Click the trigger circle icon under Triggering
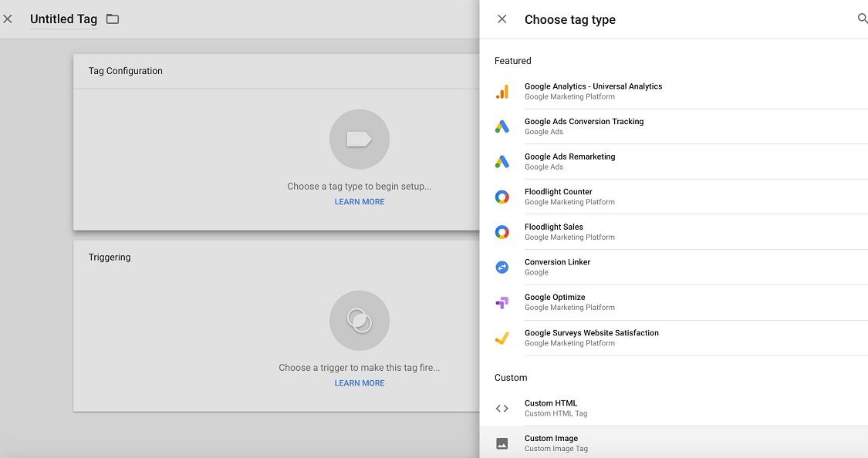Screen dimensions: 868x458 (360, 320)
